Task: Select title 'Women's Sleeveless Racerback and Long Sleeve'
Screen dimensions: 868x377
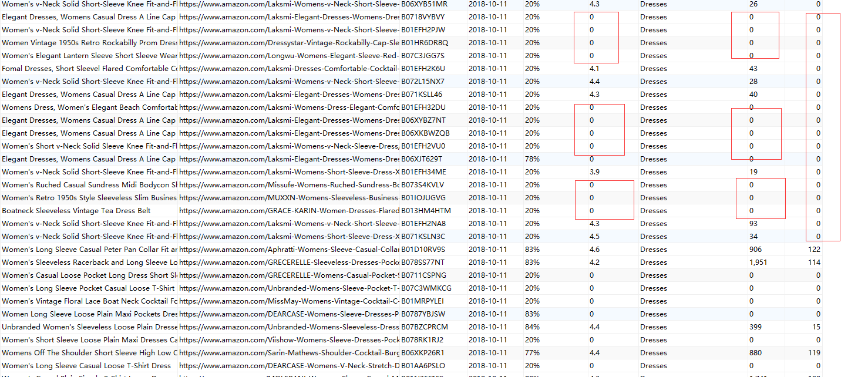Action: 89,262
